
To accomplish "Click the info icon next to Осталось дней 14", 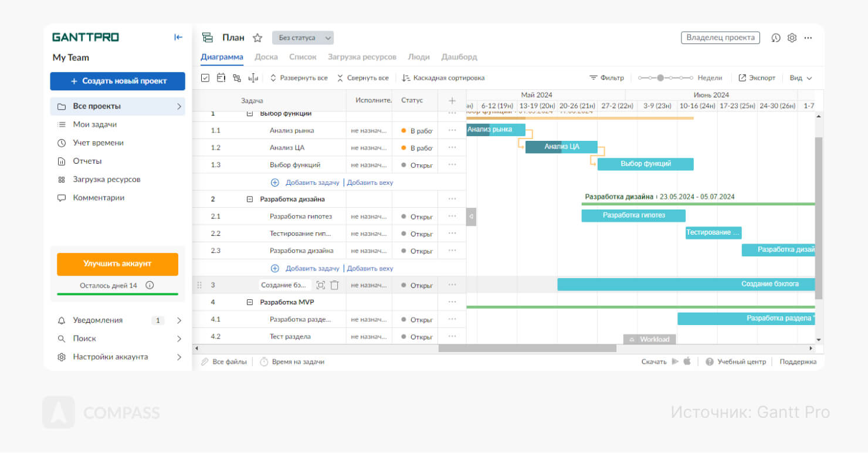I will [150, 285].
